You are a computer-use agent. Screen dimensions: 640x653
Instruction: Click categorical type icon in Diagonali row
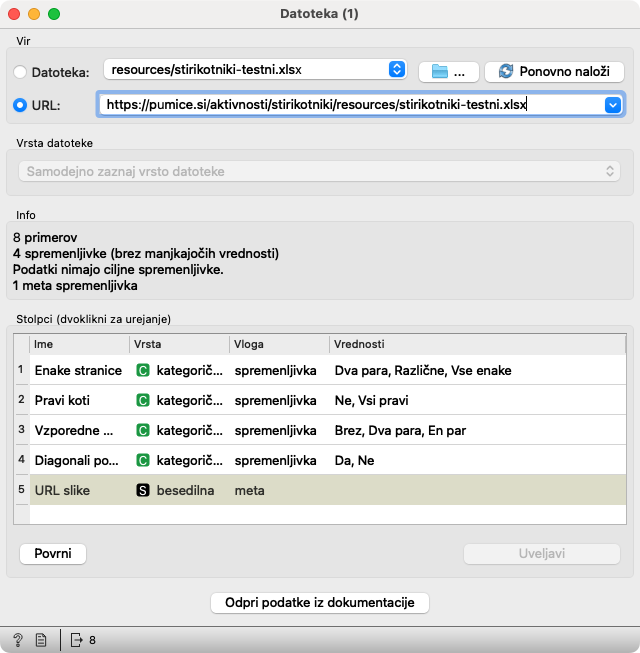(x=143, y=461)
